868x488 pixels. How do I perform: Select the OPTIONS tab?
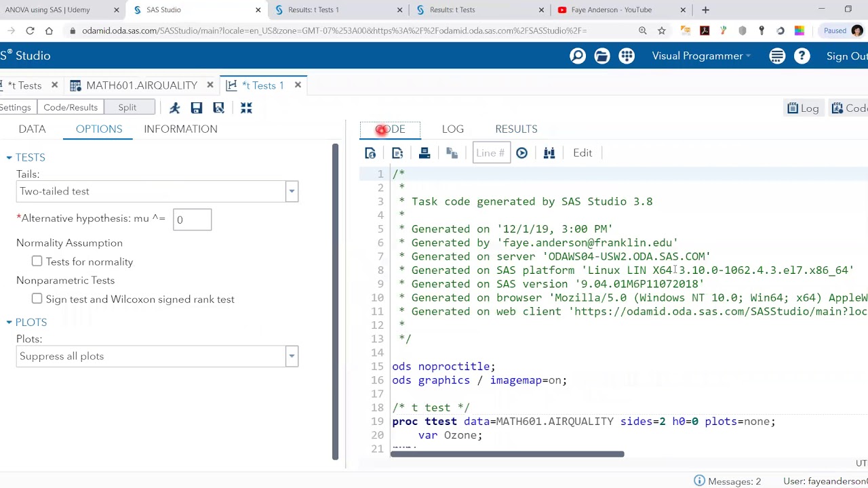99,129
